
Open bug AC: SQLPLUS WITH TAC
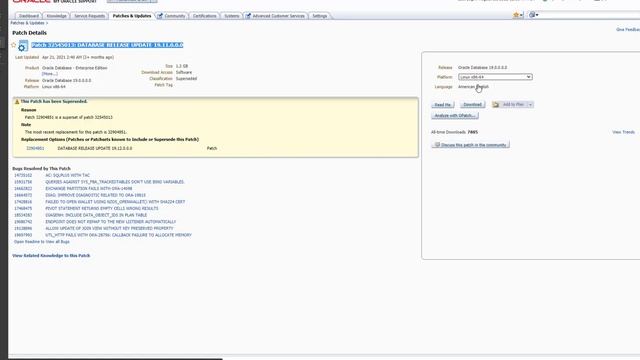pyautogui.click(x=67, y=175)
